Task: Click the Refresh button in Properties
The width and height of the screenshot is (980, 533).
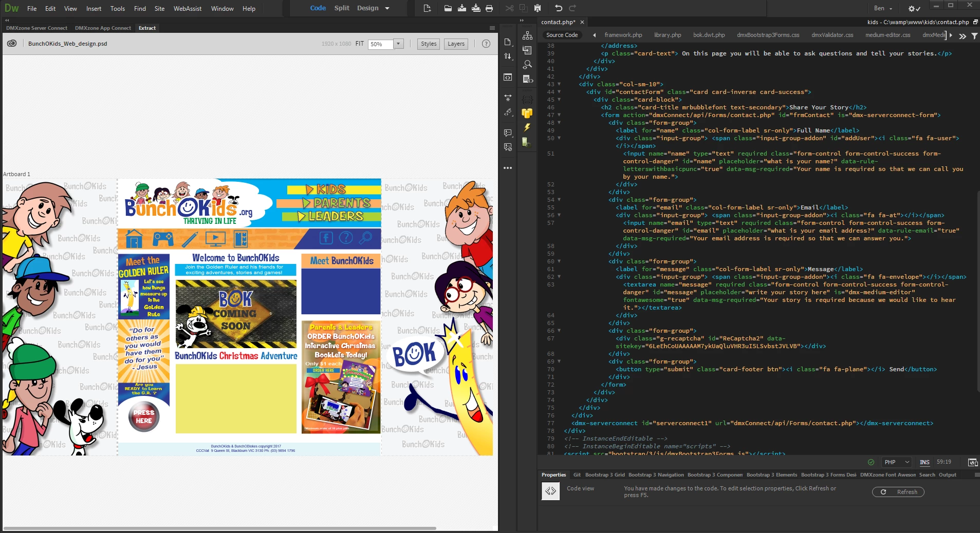Action: [898, 492]
